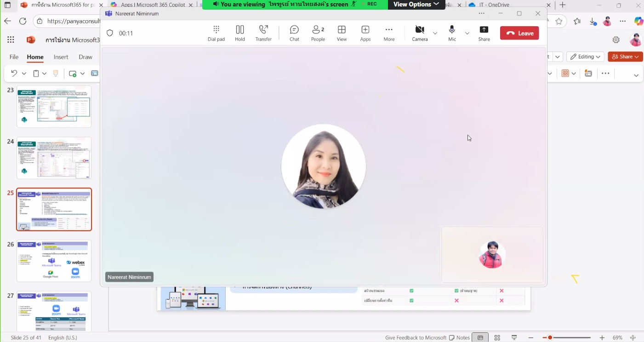
Task: Share screen using the Share icon
Action: point(484,33)
